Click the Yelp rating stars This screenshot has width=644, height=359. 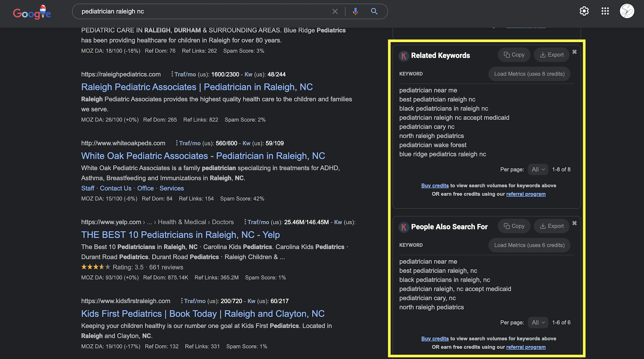(96, 267)
